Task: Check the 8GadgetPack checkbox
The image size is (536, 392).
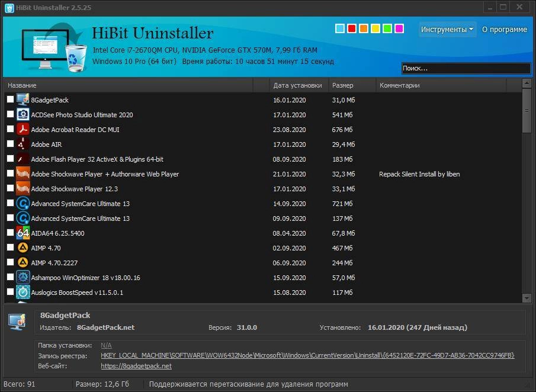Action: pyautogui.click(x=10, y=99)
